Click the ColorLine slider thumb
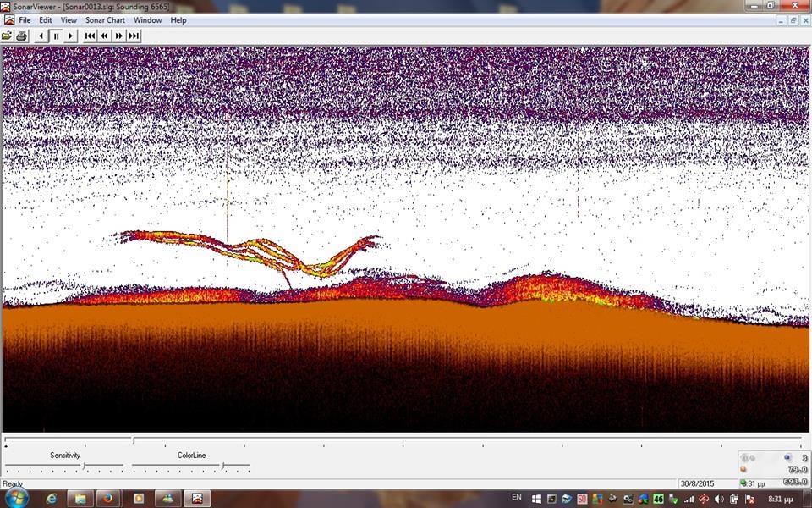Viewport: 812px width, 508px height. point(223,466)
